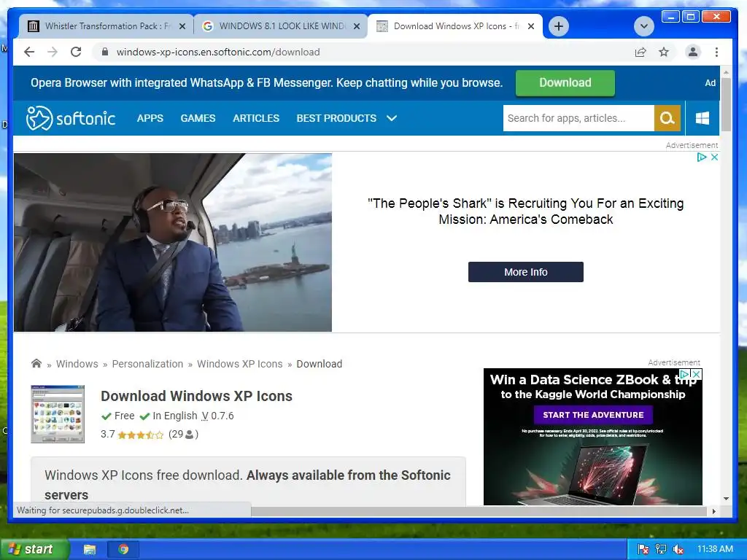Click security alert tray icon
This screenshot has width=747, height=560.
coord(643,550)
